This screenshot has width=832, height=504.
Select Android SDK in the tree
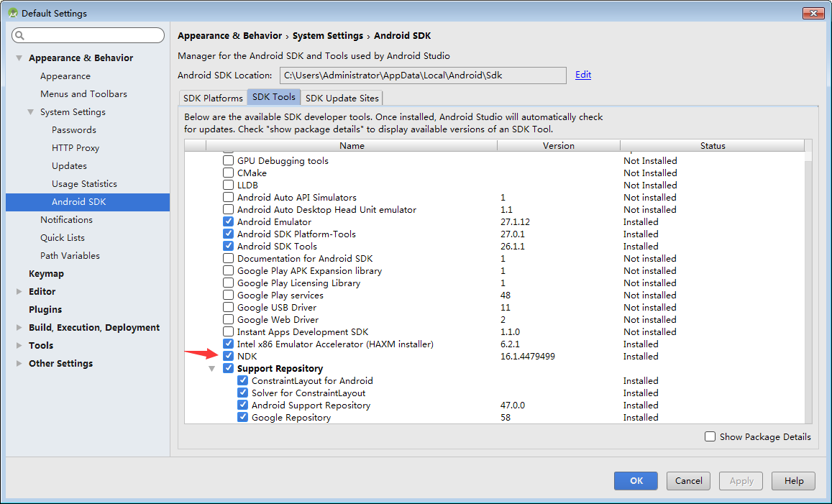88,201
